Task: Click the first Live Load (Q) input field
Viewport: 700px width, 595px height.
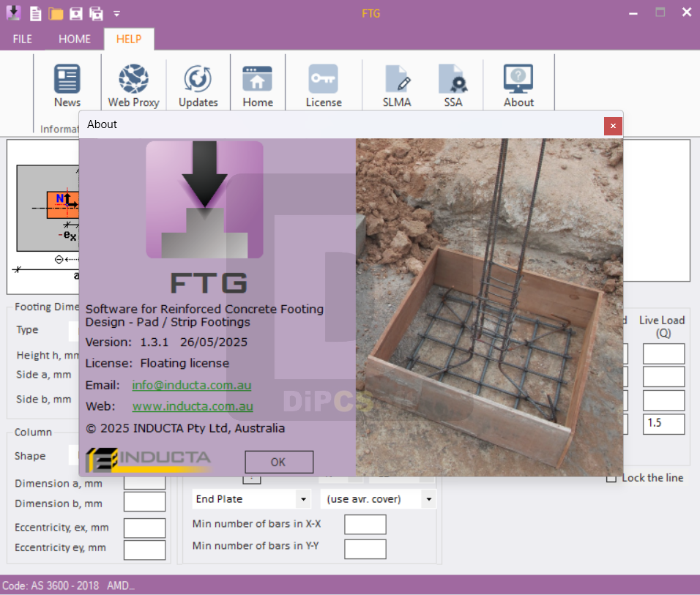Action: tap(664, 354)
